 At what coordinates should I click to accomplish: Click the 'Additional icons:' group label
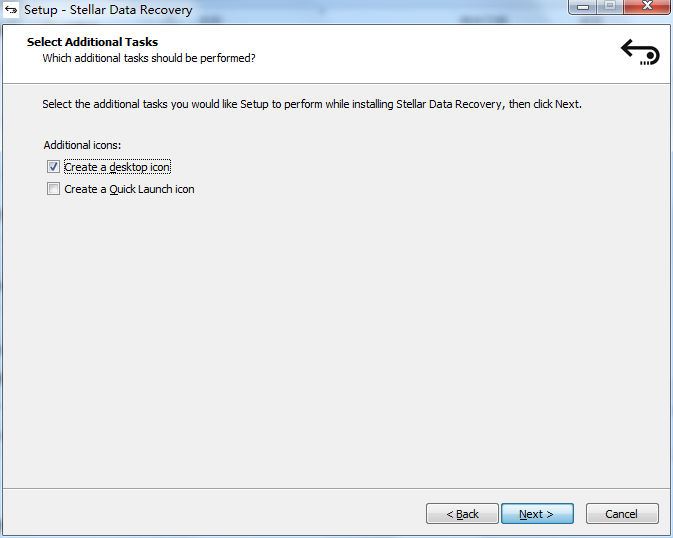tap(82, 145)
